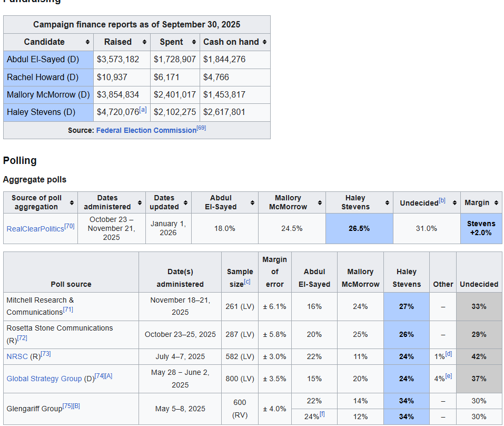Sort aggregate polls by Abdul El-Sayed column
This screenshot has width=504, height=426.
(252, 202)
